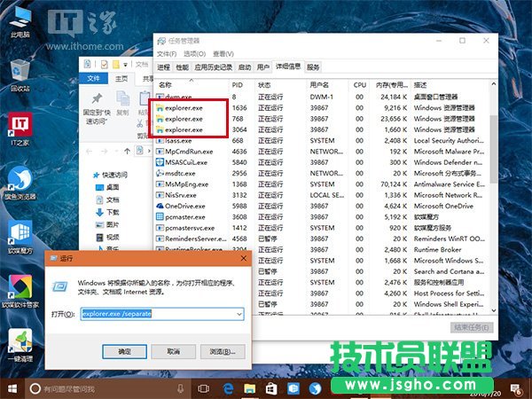Select the lsass.exe process row
Image resolution: width=532 pixels, height=399 pixels.
coord(321,140)
